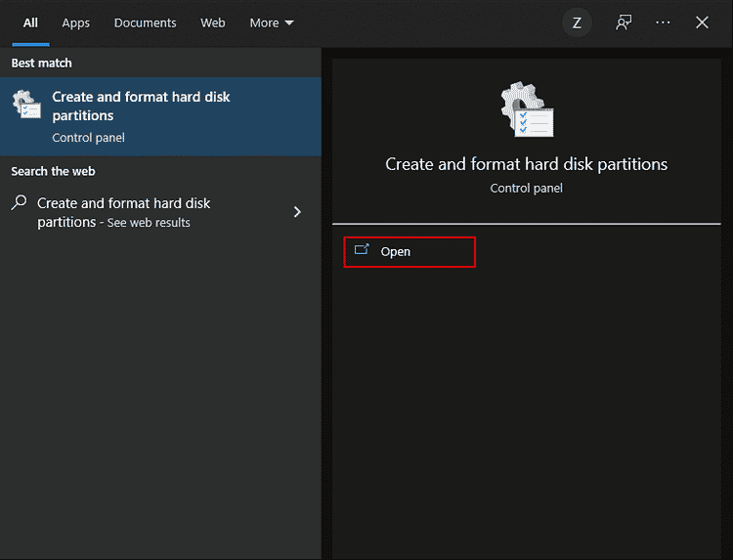Click 'Control panel' label under preview title
733x560 pixels.
526,188
